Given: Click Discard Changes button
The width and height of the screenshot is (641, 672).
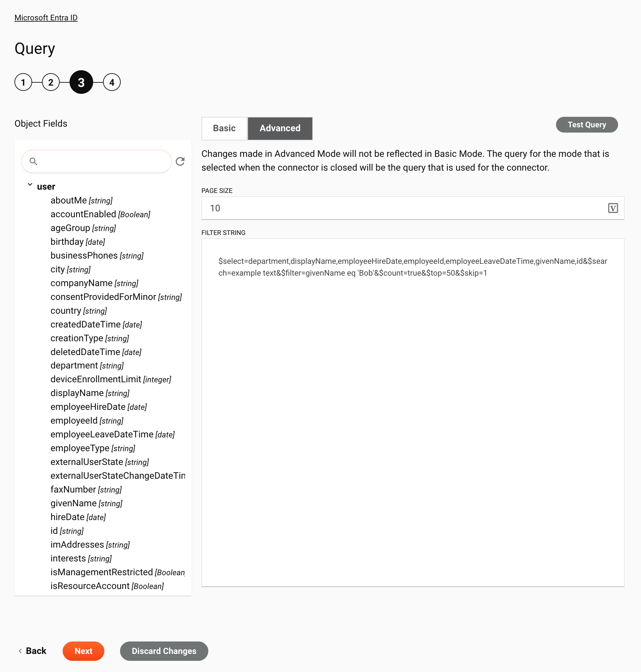Looking at the screenshot, I should (x=164, y=651).
